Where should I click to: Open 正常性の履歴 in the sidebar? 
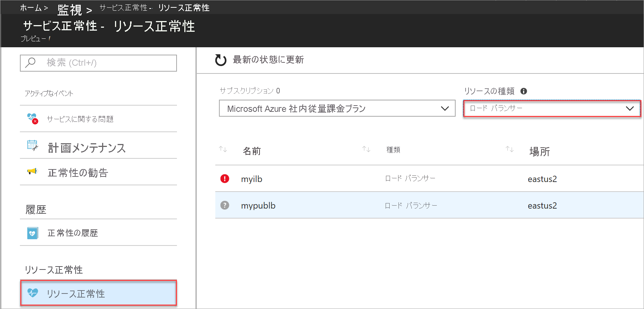pos(98,233)
